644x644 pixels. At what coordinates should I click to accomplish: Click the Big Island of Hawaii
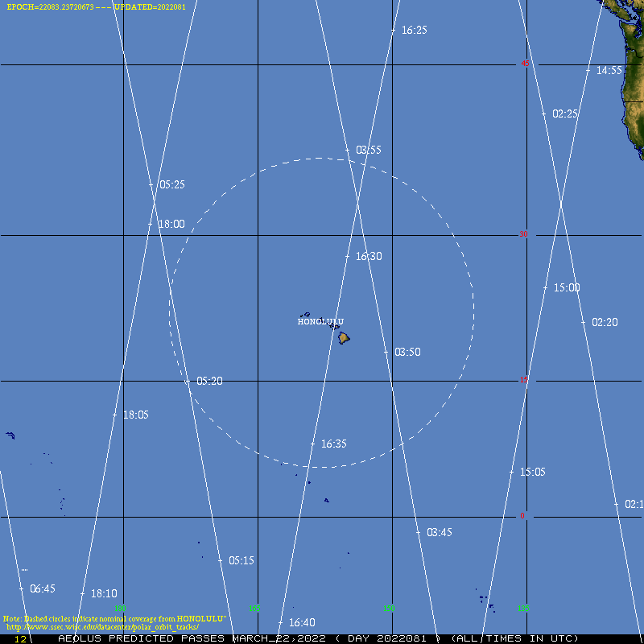point(344,338)
